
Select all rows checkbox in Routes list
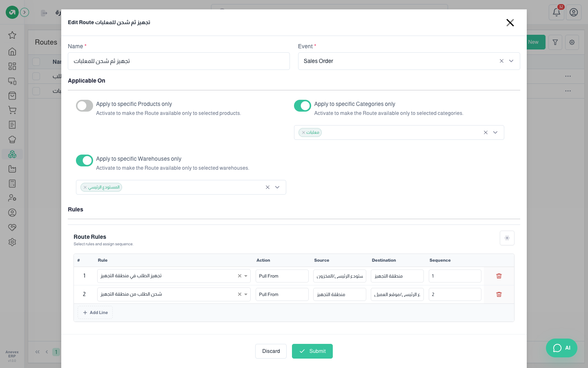click(x=36, y=62)
